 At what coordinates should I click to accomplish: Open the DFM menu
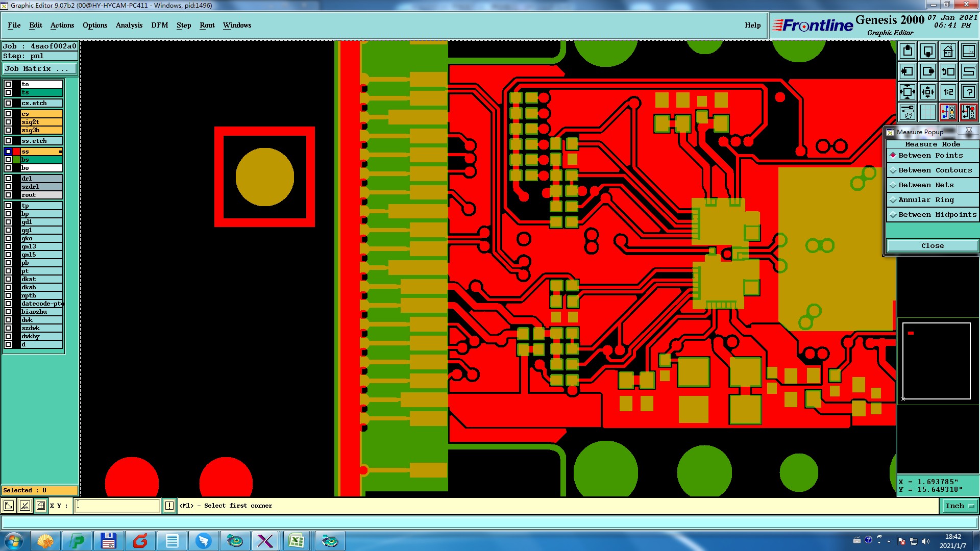[x=159, y=25]
